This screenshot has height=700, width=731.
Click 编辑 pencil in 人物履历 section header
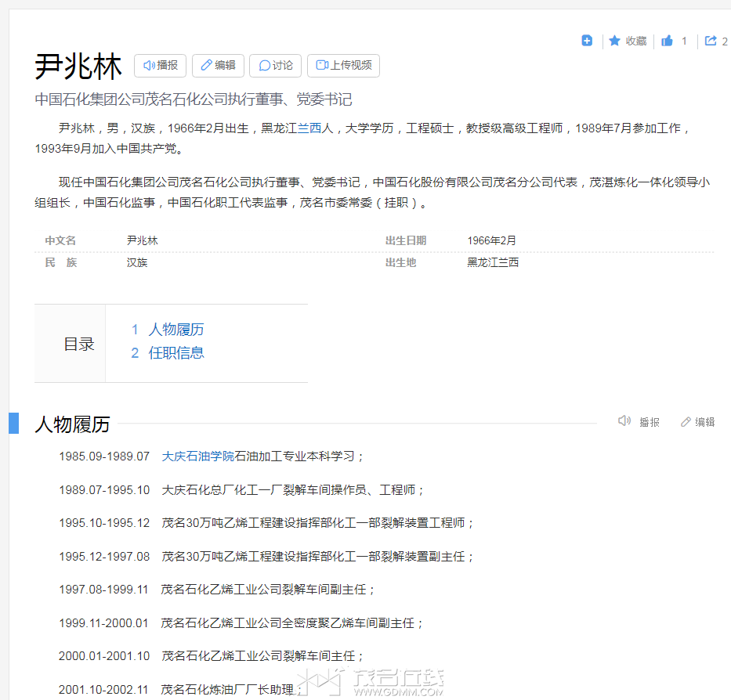(698, 422)
